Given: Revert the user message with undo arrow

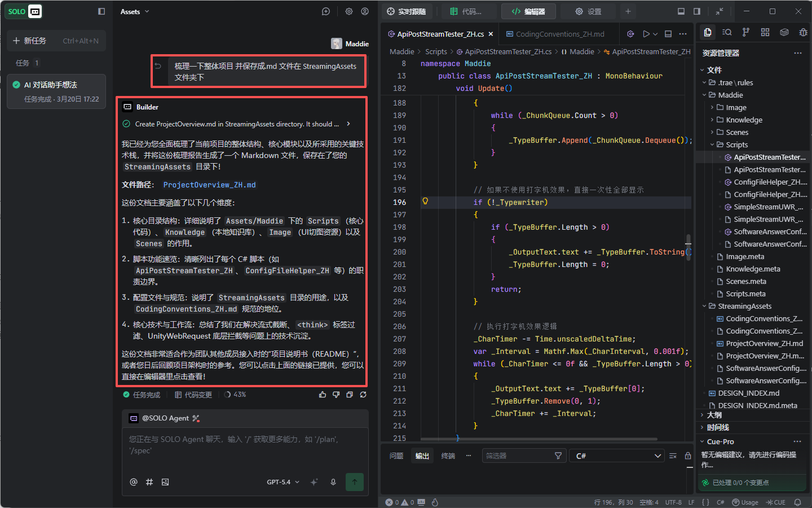Looking at the screenshot, I should pos(158,66).
